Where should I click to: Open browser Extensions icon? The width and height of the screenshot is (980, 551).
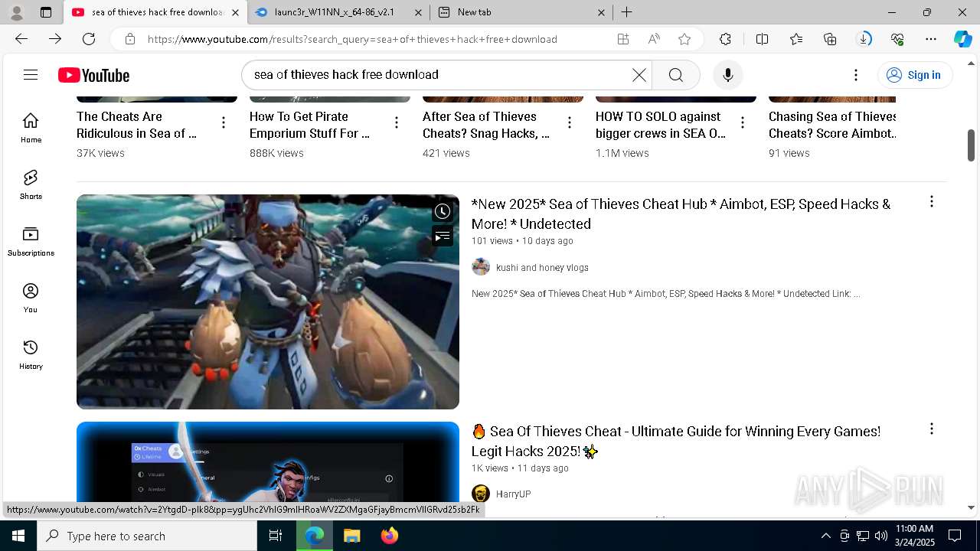pos(725,39)
